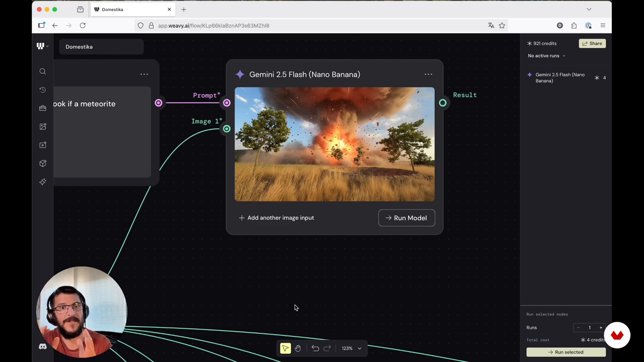The width and height of the screenshot is (644, 362).
Task: Increase Runs count with plus button
Action: (601, 328)
